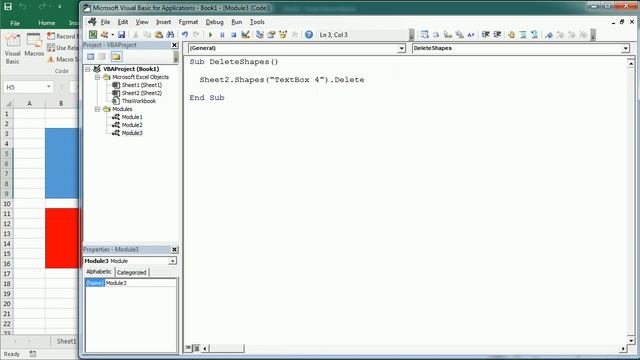
Task: Open dropdown arrow beside Insert UserForm icon
Action: click(x=113, y=35)
